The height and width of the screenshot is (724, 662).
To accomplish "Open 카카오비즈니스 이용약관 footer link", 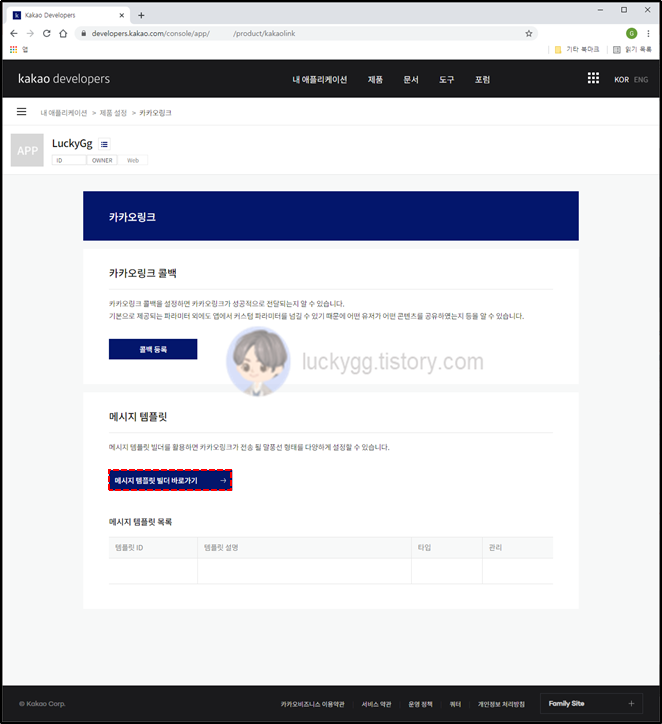I will [x=313, y=704].
